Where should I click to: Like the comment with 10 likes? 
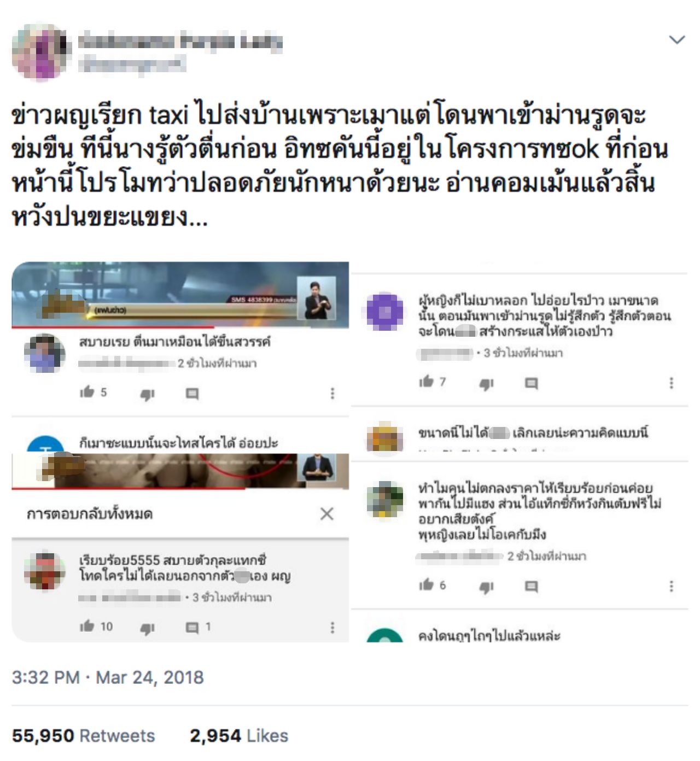tap(87, 626)
